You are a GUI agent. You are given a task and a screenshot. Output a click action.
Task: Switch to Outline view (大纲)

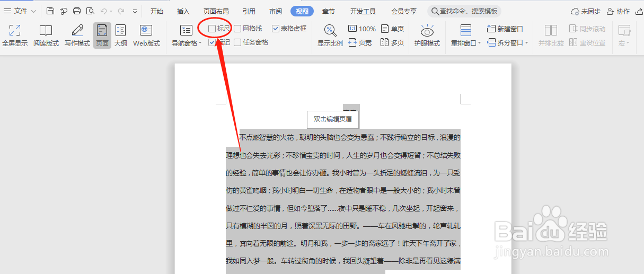coord(121,36)
